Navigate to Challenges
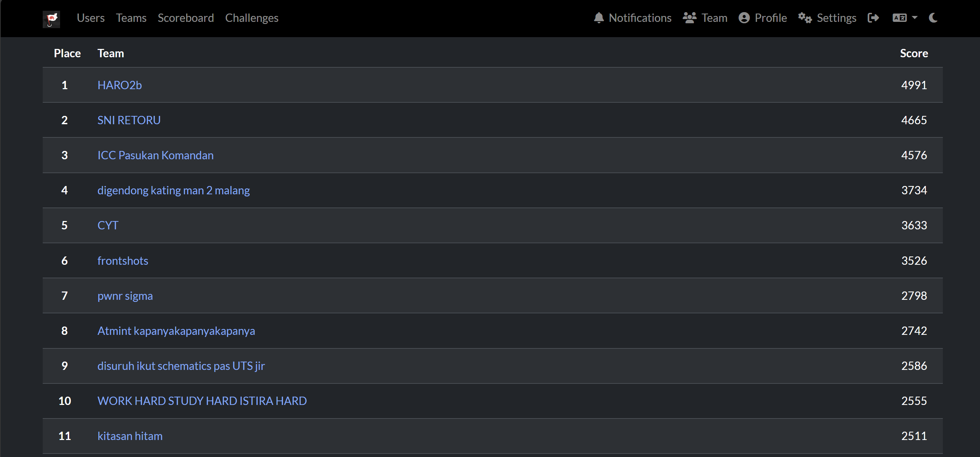Viewport: 980px width, 457px height. tap(251, 18)
